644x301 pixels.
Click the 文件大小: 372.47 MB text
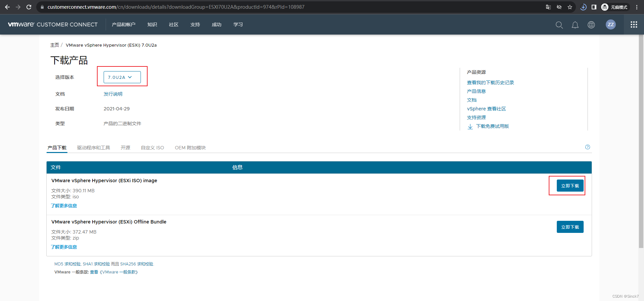coord(74,232)
